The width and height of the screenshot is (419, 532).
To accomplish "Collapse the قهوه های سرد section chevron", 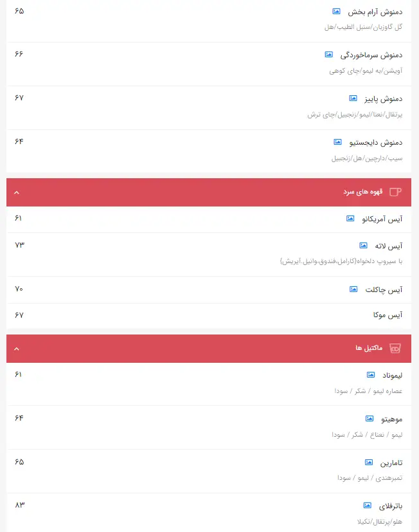I will [17, 192].
